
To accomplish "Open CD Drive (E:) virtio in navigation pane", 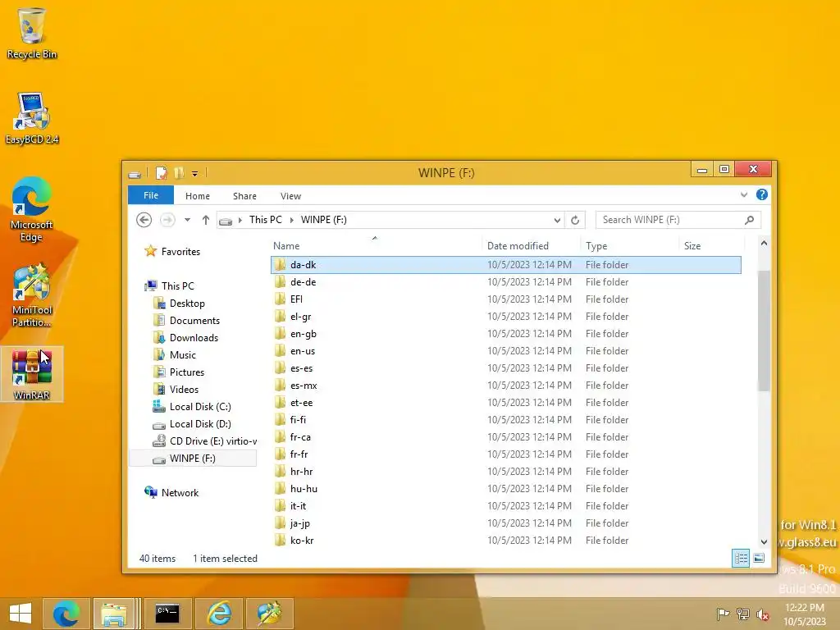I will (x=213, y=441).
